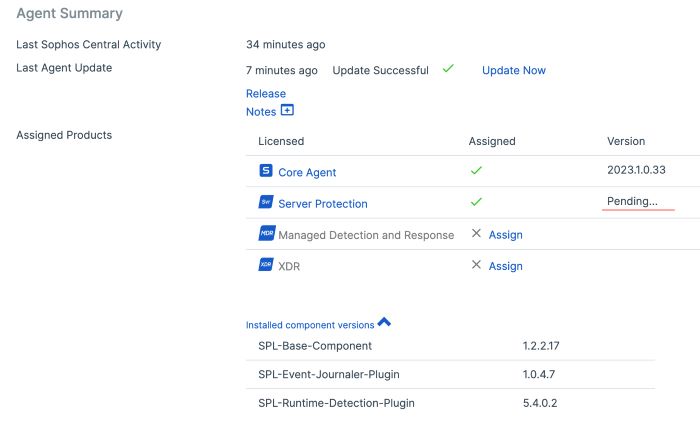Click the Core Agent assigned checkmark
This screenshot has width=700, height=427.
coord(476,171)
